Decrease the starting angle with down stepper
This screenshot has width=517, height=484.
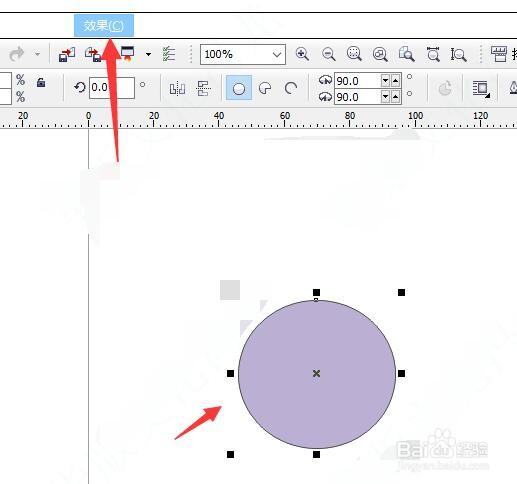click(385, 81)
